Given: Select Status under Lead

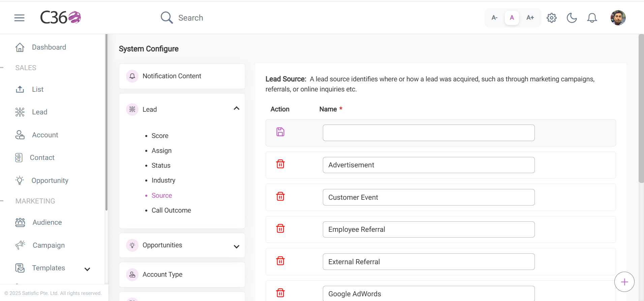Looking at the screenshot, I should (x=161, y=165).
